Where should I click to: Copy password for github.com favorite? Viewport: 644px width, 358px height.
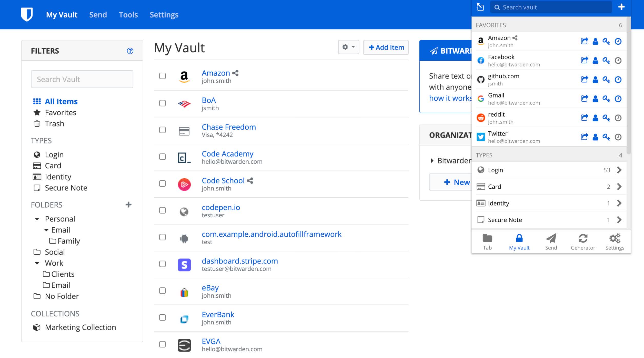point(606,80)
